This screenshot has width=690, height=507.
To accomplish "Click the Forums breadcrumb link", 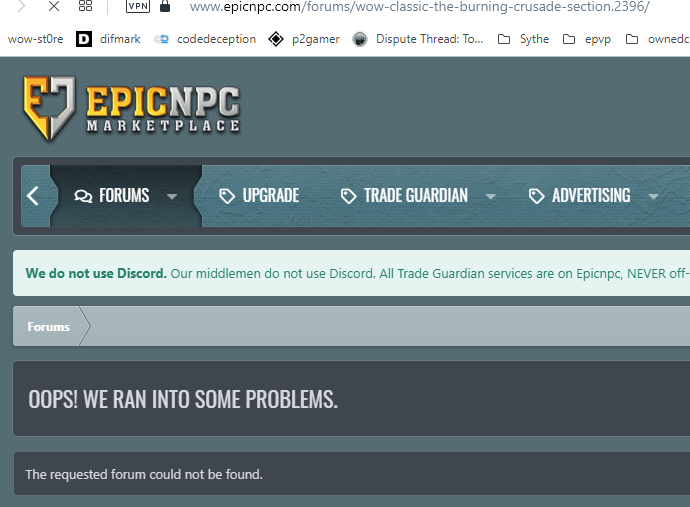I will click(x=48, y=327).
